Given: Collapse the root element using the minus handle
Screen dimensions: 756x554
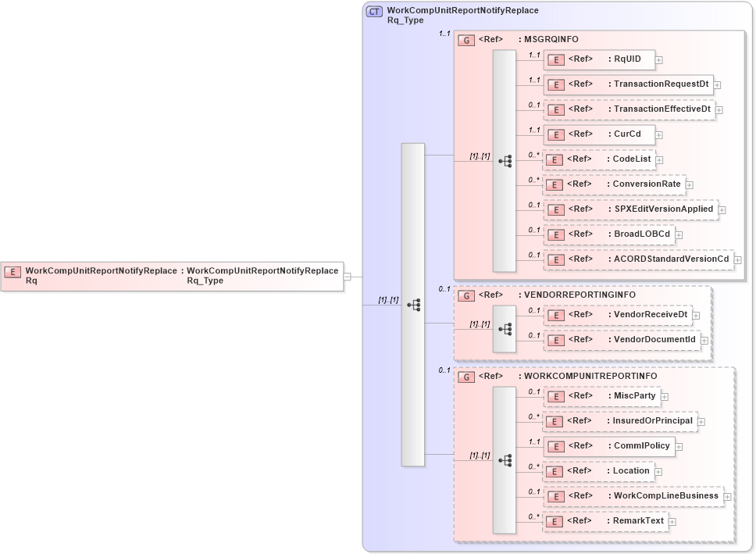Looking at the screenshot, I should 349,275.
